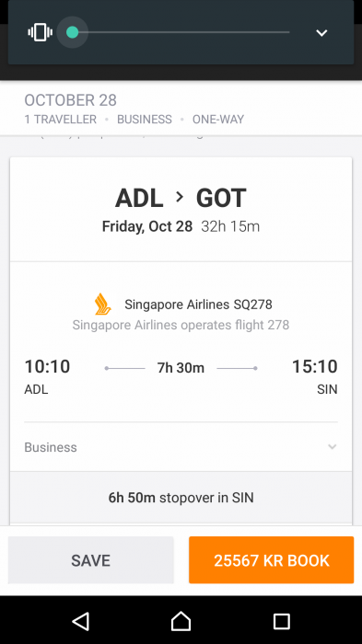Select Singapore Airlines SQ278 flight title
The height and width of the screenshot is (644, 362).
[198, 305]
